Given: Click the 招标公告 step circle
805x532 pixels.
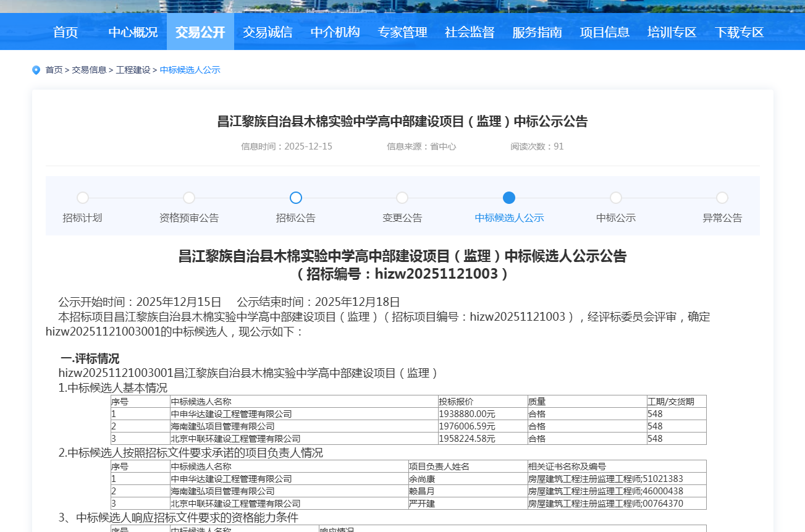Looking at the screenshot, I should 296,198.
